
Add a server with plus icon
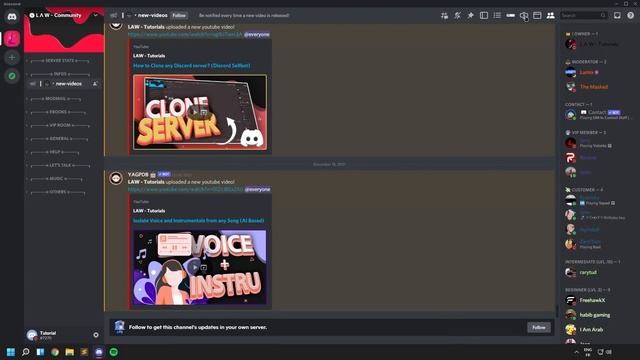coord(12,58)
